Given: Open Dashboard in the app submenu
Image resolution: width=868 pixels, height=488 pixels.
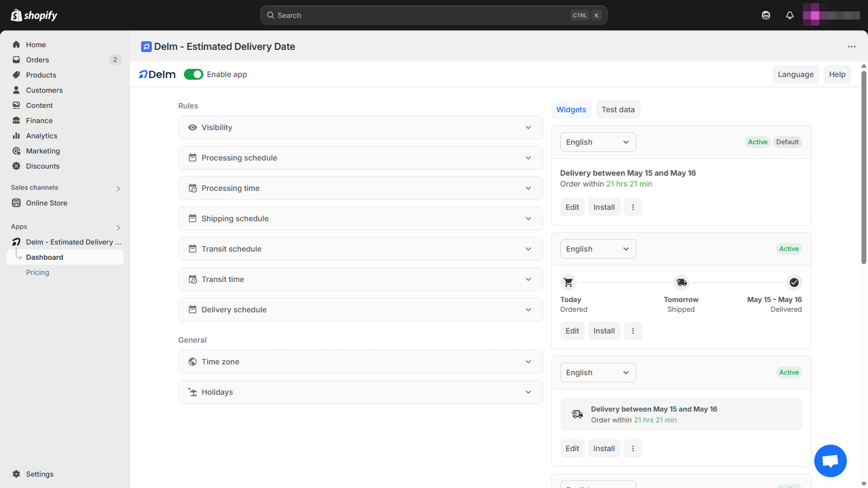Looking at the screenshot, I should pos(65,257).
